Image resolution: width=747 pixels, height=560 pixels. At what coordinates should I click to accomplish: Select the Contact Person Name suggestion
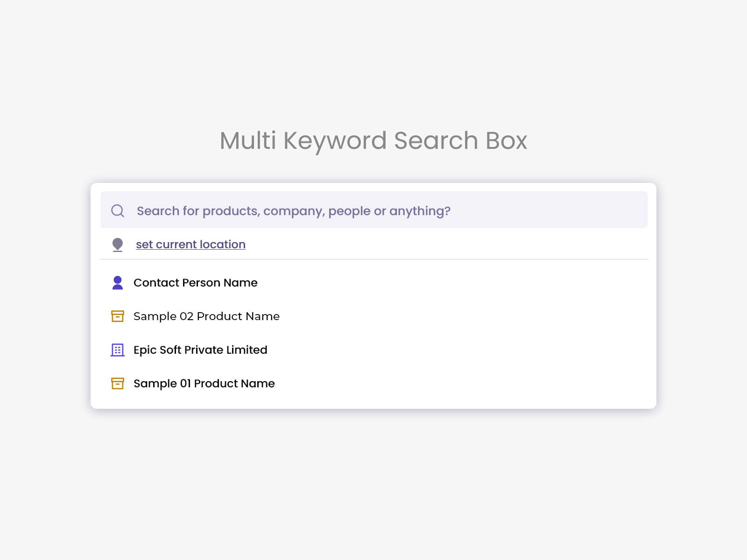195,282
